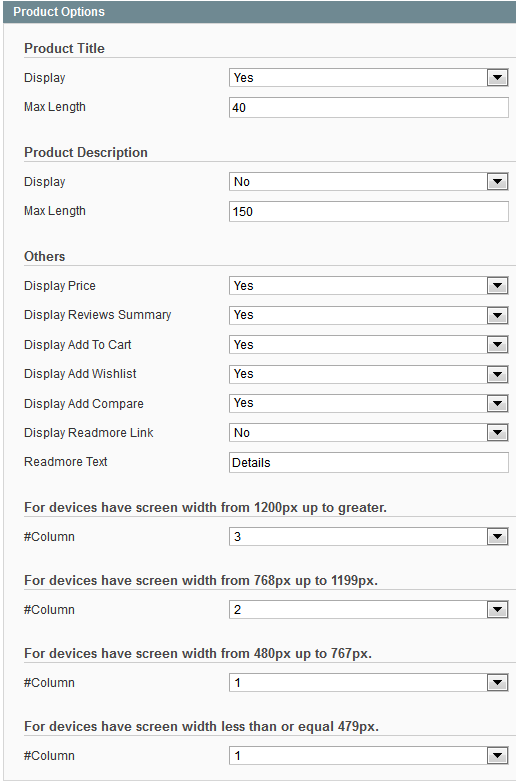Click the Readmore Text input field

tap(369, 463)
